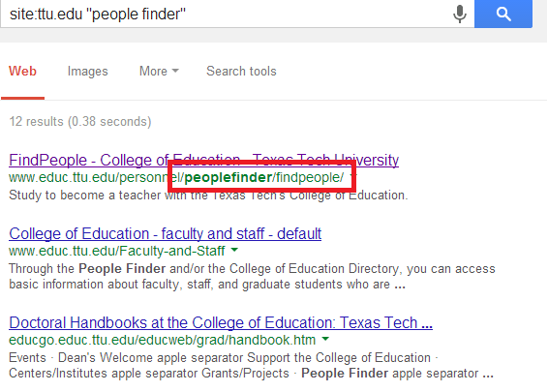The image size is (548, 392).
Task: Switch to the Images tab
Action: click(x=87, y=72)
